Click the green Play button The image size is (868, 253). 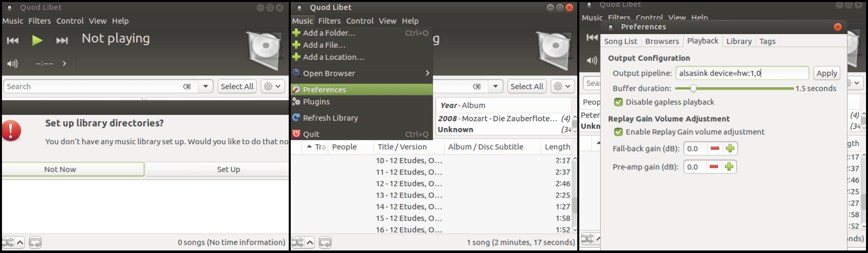click(37, 40)
